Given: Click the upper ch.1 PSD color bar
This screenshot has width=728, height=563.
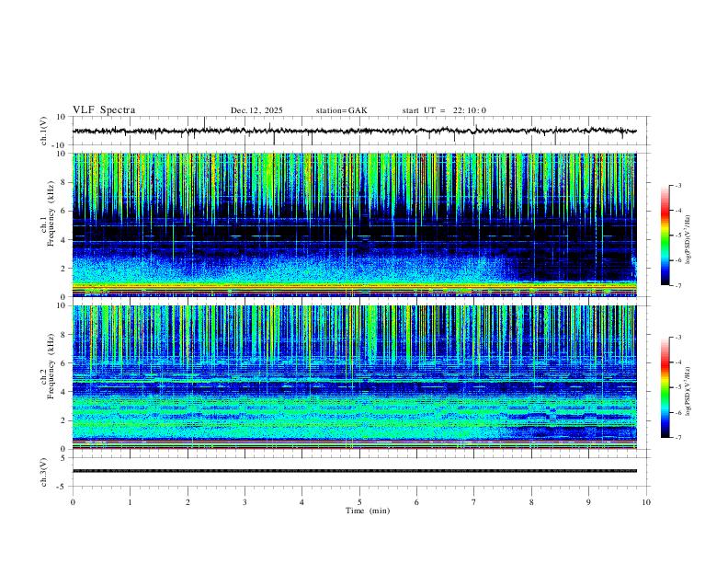Looking at the screenshot, I should [x=665, y=236].
